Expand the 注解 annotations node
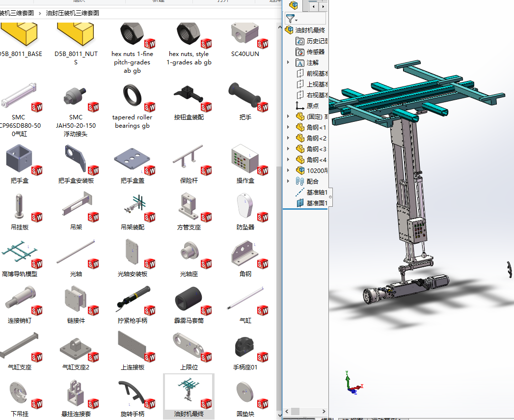 (288, 62)
